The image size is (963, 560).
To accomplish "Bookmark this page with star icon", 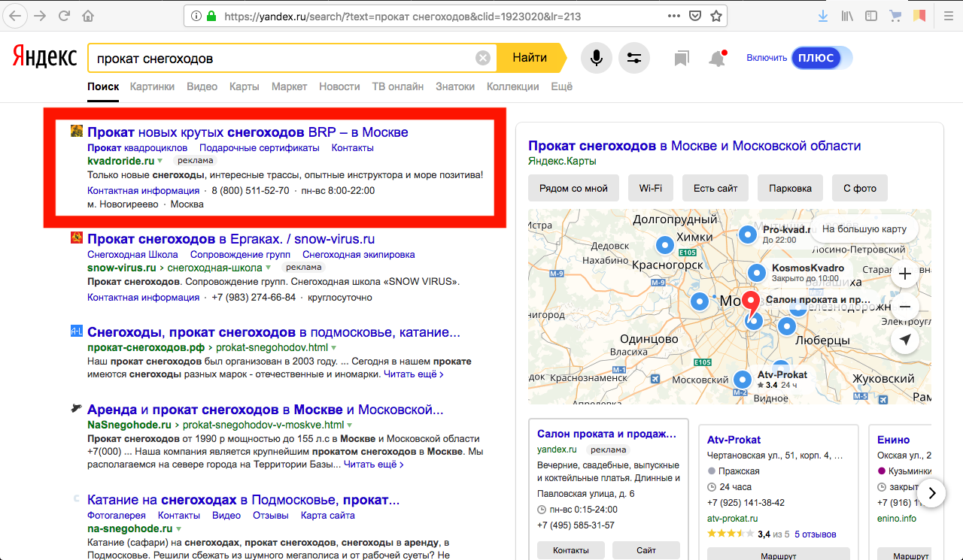I will point(716,15).
